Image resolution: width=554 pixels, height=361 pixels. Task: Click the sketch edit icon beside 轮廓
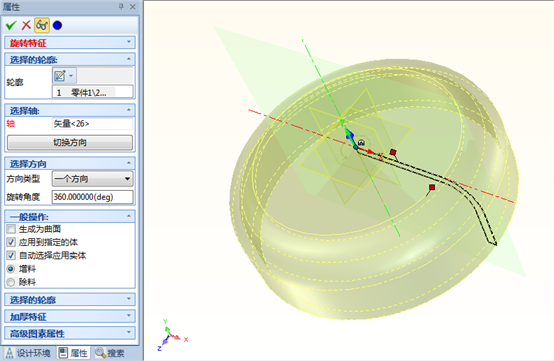coord(60,76)
